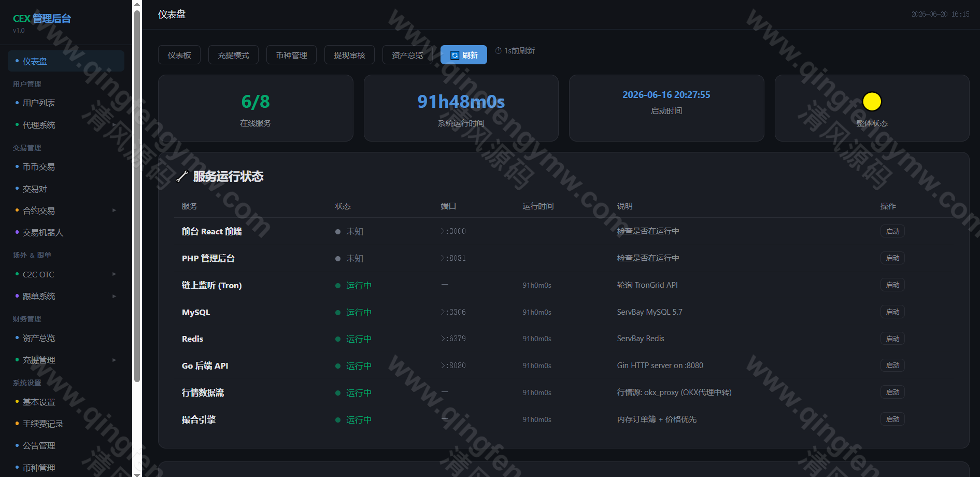Click the 1s前刷新 refresh time label
Viewport: 980px width, 477px height.
519,51
